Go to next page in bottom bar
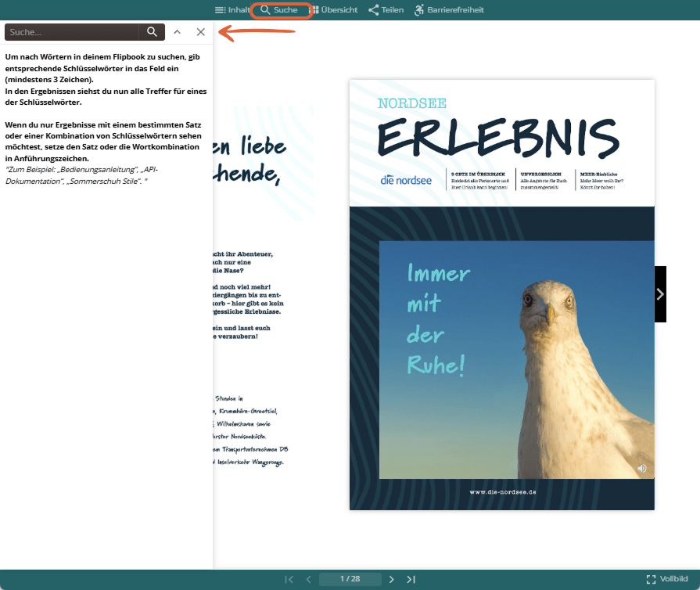 392,579
